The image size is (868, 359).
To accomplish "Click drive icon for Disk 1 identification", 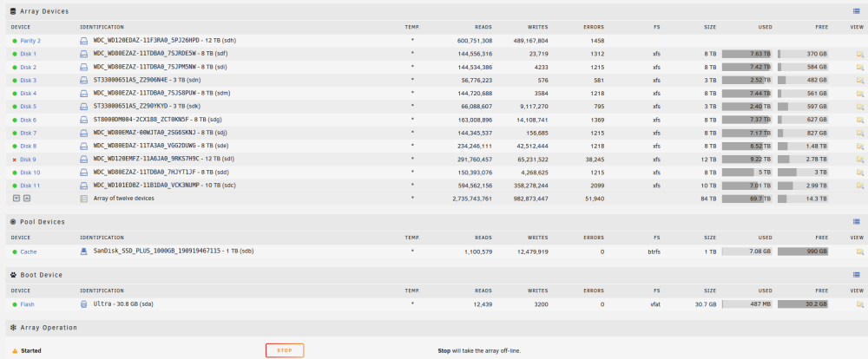I will point(84,55).
